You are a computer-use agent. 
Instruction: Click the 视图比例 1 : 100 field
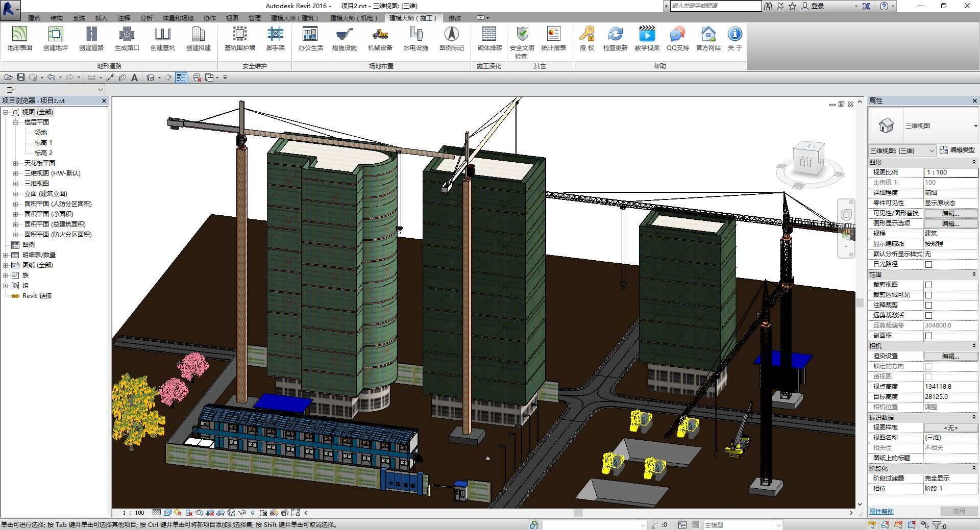[950, 172]
